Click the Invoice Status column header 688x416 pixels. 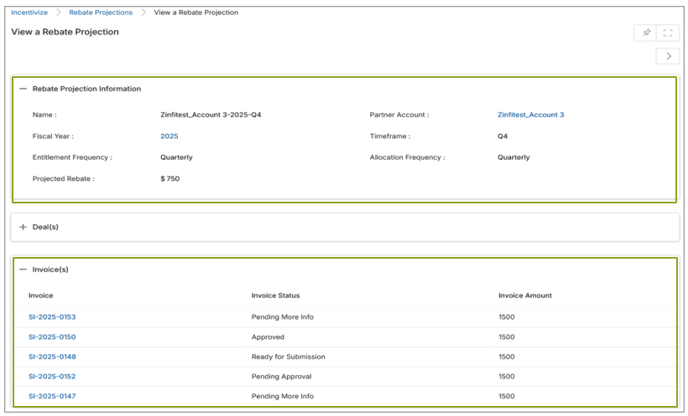coord(275,296)
